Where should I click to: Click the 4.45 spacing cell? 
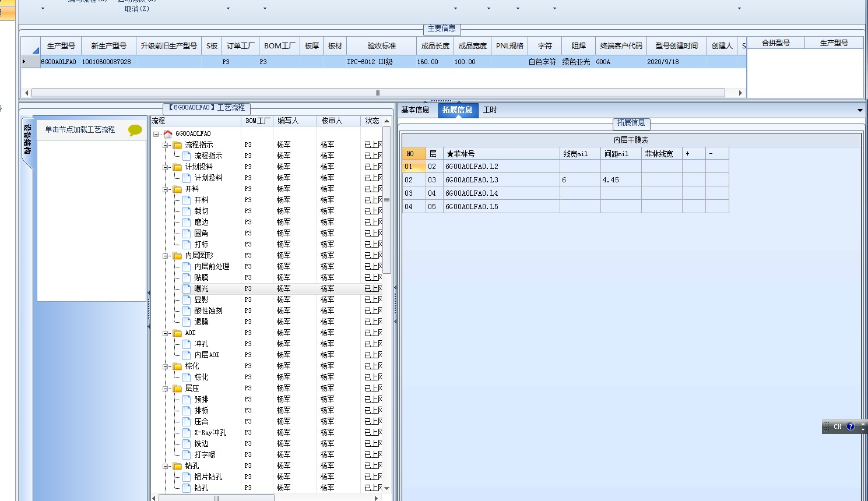point(621,180)
